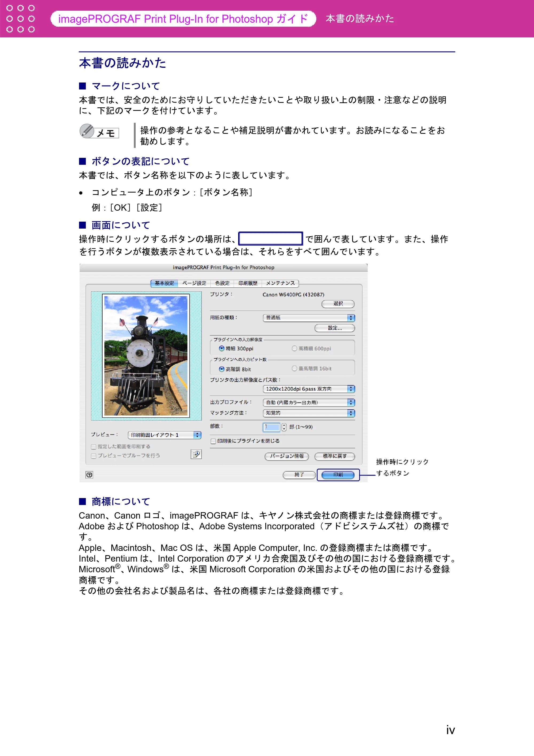Select the 高階調 8bit radio button
Viewport: 534px width, 756px height.
click(x=222, y=369)
